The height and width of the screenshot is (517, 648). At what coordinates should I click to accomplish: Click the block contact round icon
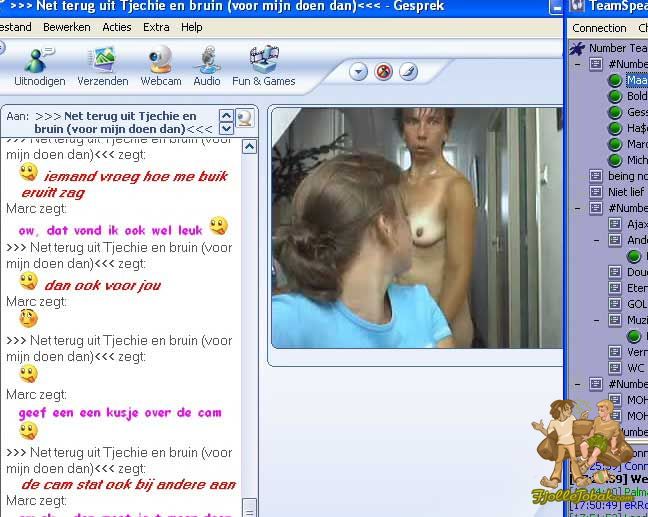click(x=383, y=72)
